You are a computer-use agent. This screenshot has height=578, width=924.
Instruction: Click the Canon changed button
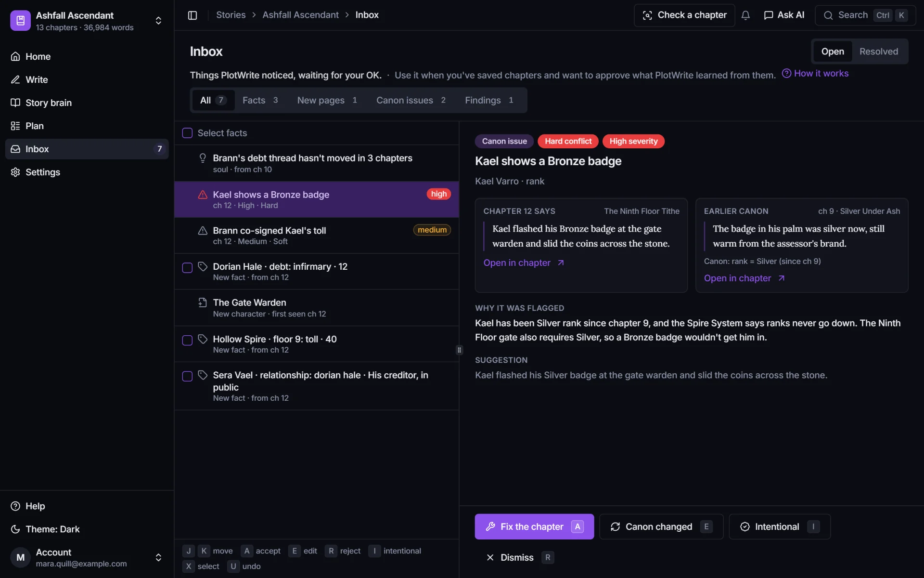661,526
